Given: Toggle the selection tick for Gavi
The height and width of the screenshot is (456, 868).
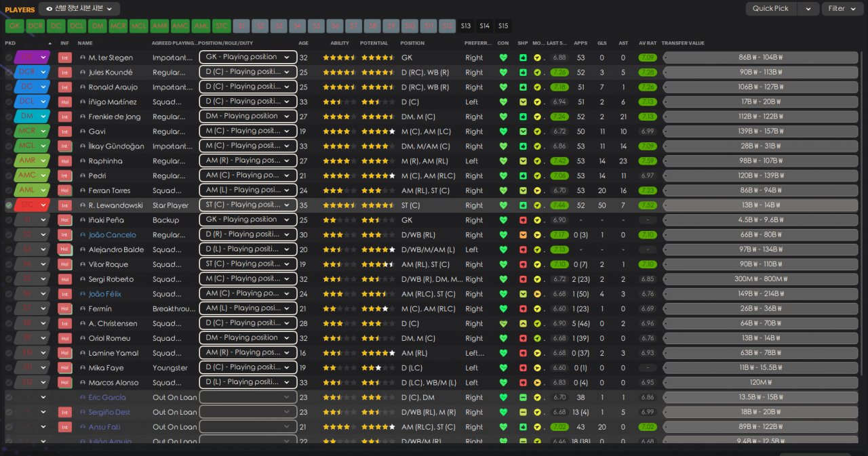Looking at the screenshot, I should point(8,131).
